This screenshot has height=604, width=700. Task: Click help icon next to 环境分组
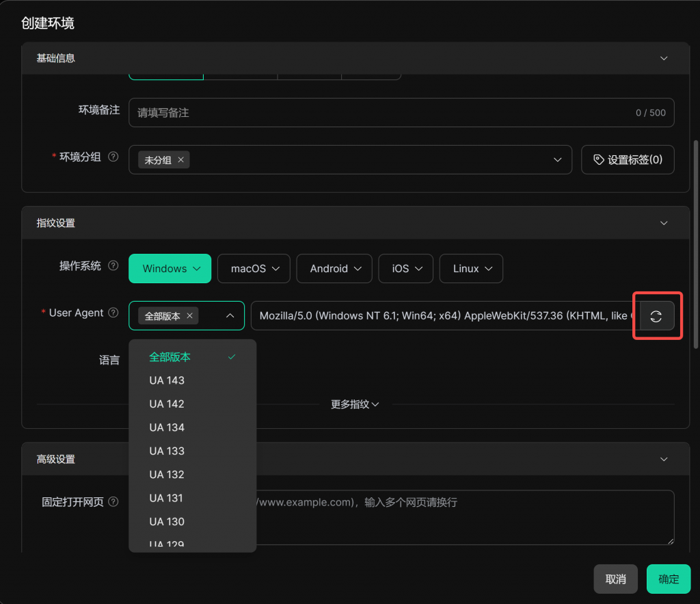pos(113,157)
